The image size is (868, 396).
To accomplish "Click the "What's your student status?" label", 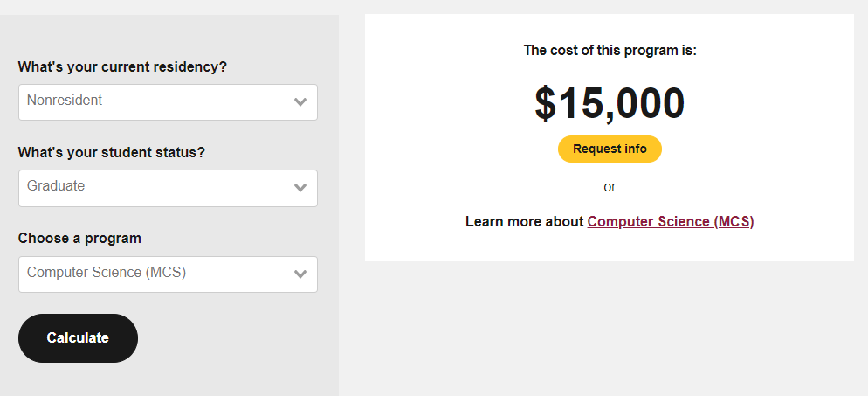I will pos(112,153).
